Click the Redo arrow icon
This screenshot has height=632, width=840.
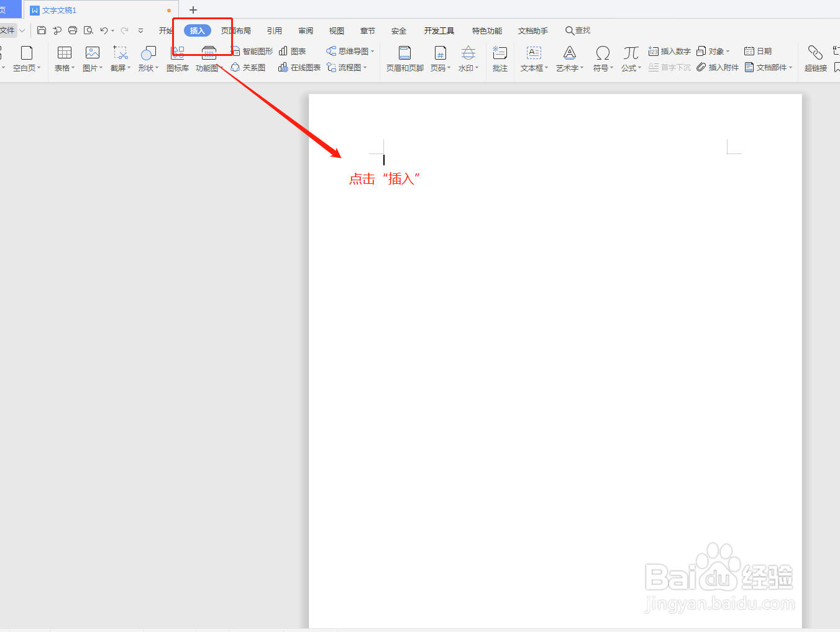tap(124, 30)
